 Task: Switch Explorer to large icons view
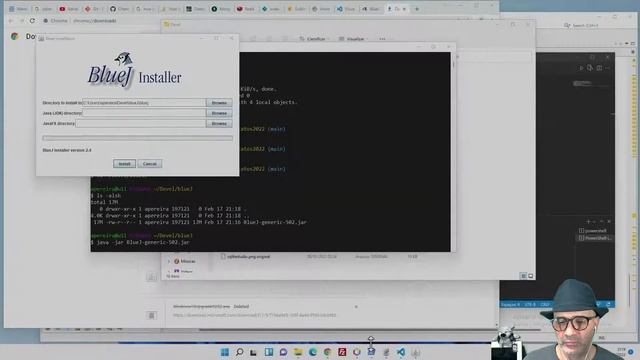[x=531, y=276]
